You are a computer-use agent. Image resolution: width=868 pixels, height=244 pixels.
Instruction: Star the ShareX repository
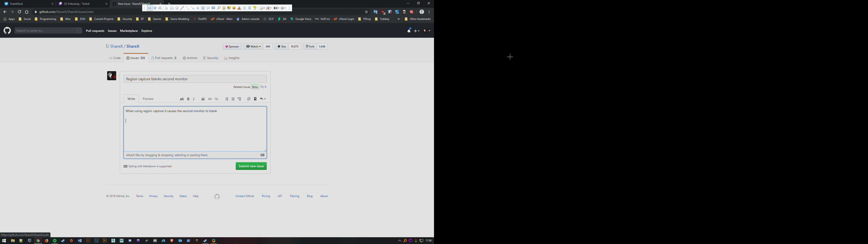click(x=282, y=47)
